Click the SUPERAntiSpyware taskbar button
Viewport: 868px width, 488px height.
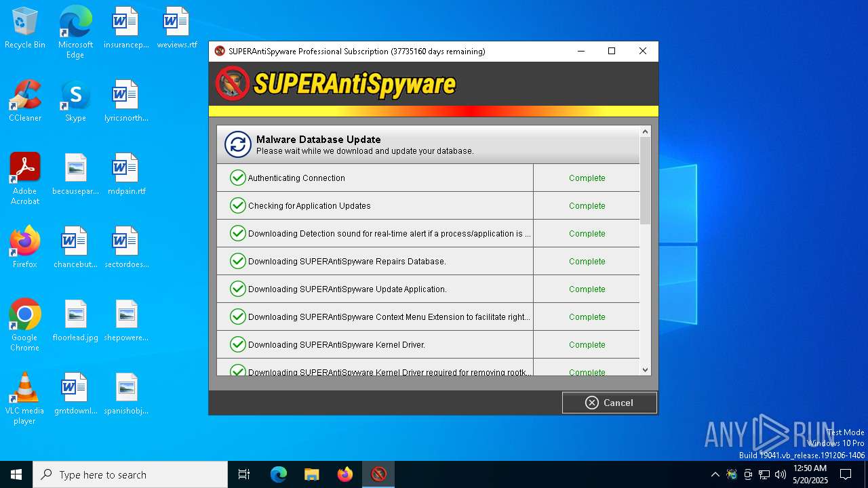[378, 474]
